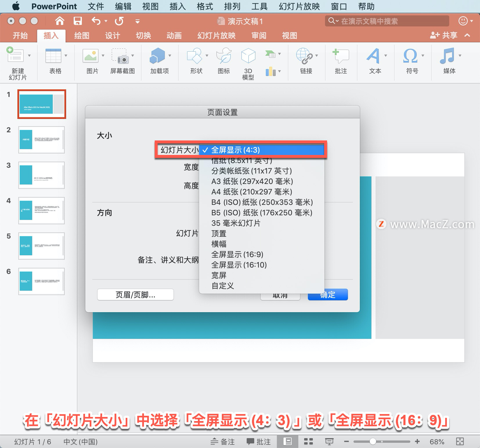Click the feedback smiley icon
The height and width of the screenshot is (448, 480).
click(x=463, y=21)
